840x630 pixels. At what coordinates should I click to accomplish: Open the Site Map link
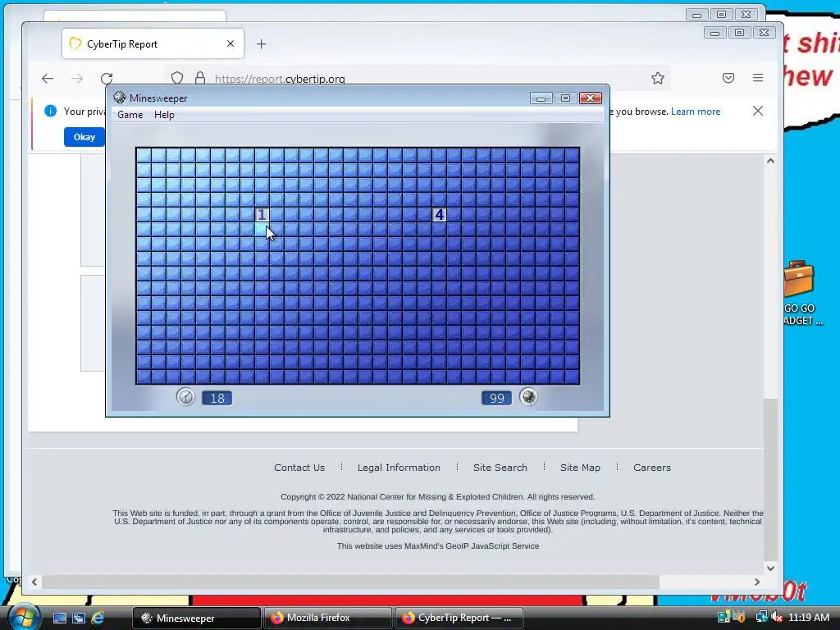pyautogui.click(x=580, y=468)
